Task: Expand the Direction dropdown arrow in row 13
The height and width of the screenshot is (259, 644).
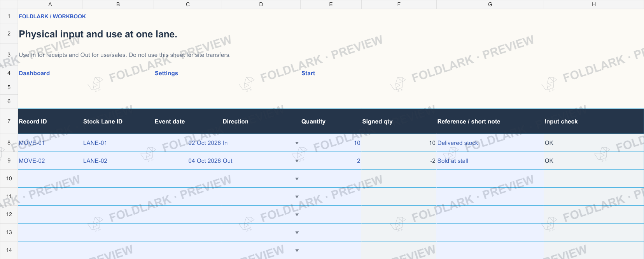Action: [x=297, y=233]
